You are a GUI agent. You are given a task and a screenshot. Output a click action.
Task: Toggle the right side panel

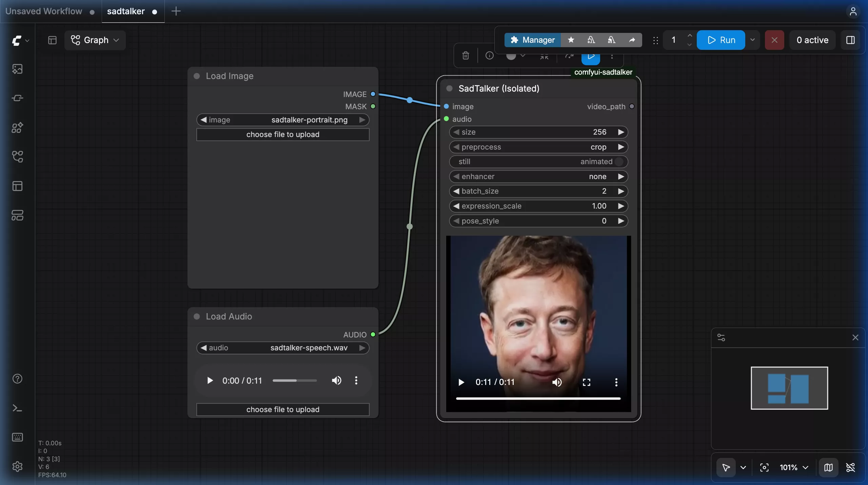[850, 40]
